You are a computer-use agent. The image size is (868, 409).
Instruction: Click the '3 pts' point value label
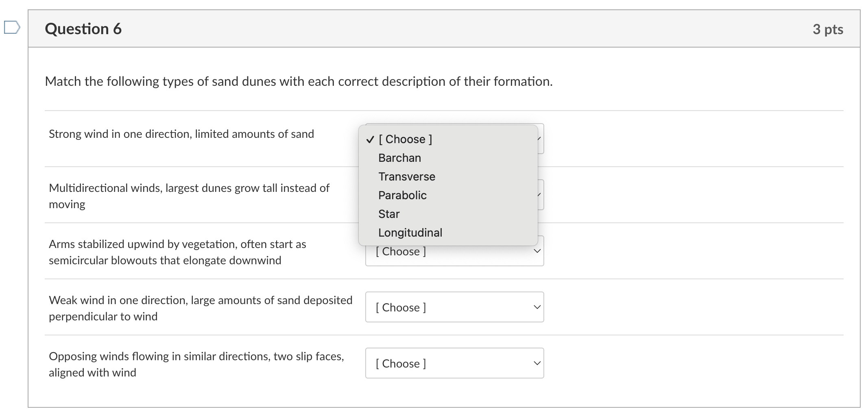tap(828, 29)
